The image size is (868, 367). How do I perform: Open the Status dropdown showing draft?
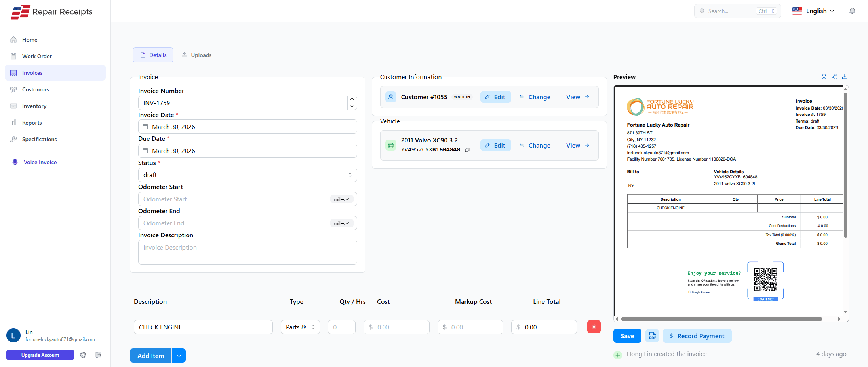247,175
